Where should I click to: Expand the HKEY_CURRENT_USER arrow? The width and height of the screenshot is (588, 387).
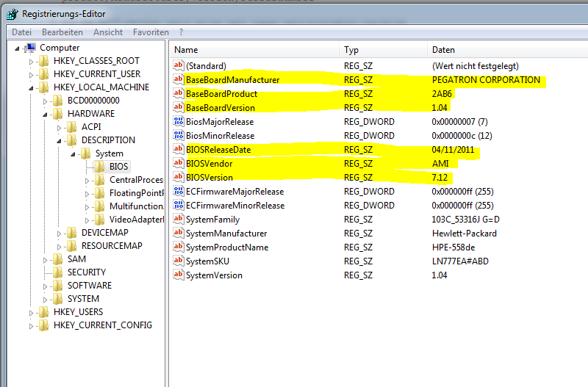pyautogui.click(x=31, y=75)
